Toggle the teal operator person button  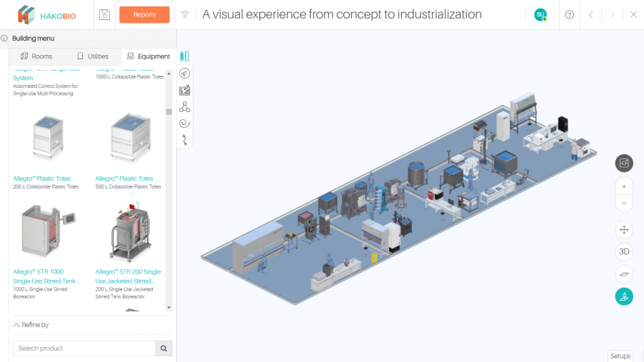624,296
